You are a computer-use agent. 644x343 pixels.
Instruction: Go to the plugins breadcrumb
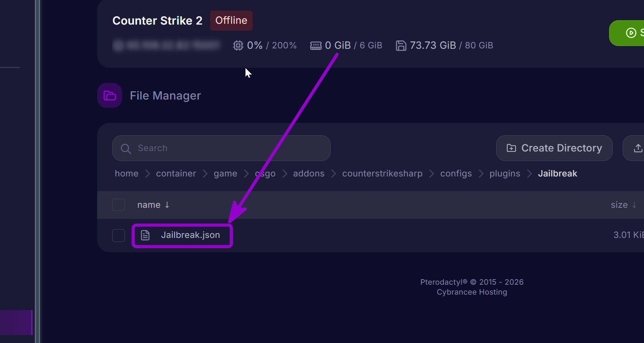[505, 174]
